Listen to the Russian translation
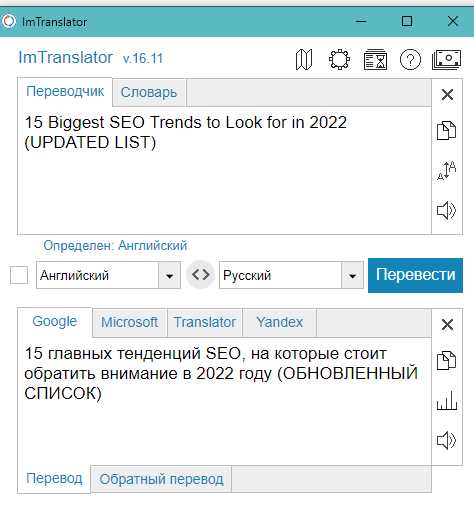474x517 pixels. [447, 440]
